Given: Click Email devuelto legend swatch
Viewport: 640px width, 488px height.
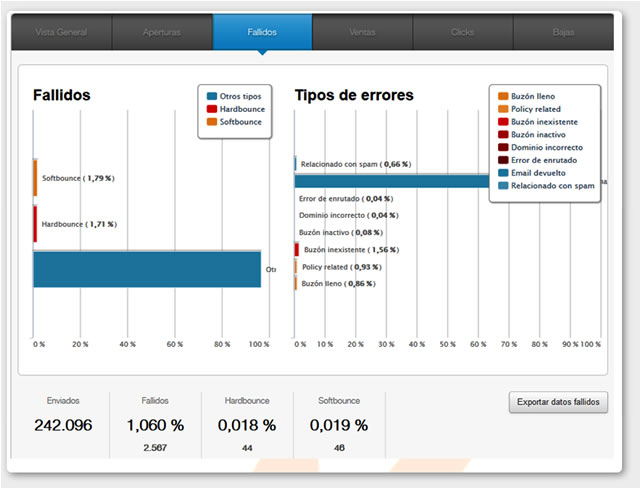Looking at the screenshot, I should point(503,173).
